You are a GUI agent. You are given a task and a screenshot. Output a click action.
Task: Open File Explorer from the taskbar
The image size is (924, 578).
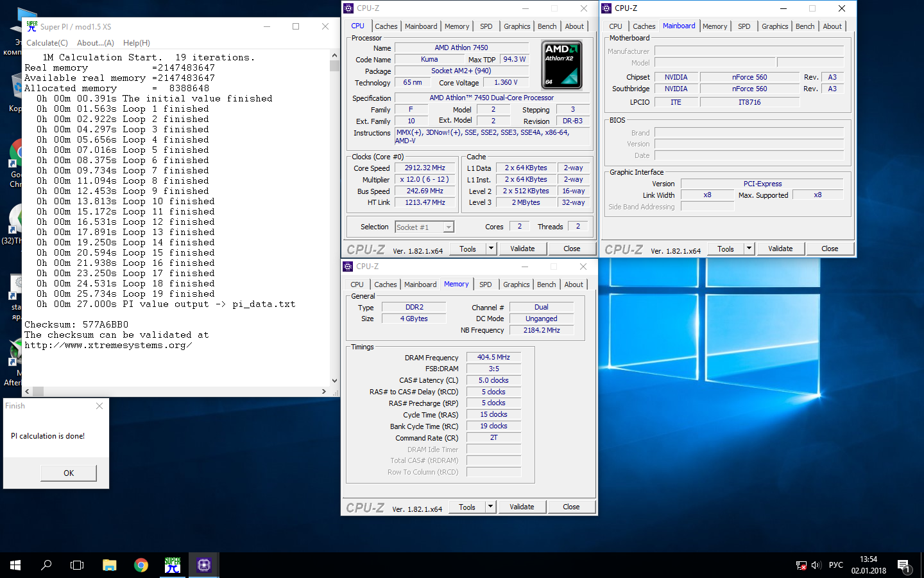(109, 565)
